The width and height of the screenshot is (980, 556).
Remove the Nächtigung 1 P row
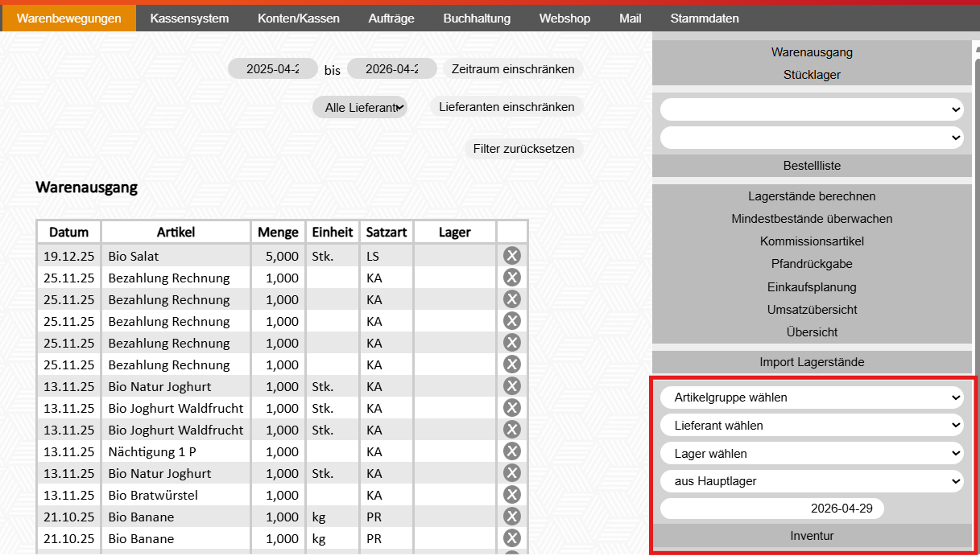pyautogui.click(x=512, y=451)
